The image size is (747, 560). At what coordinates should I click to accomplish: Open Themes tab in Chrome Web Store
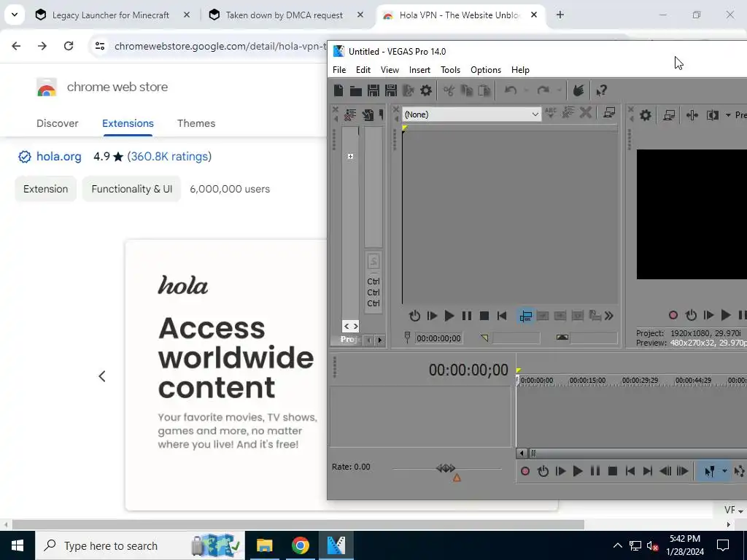196,122
